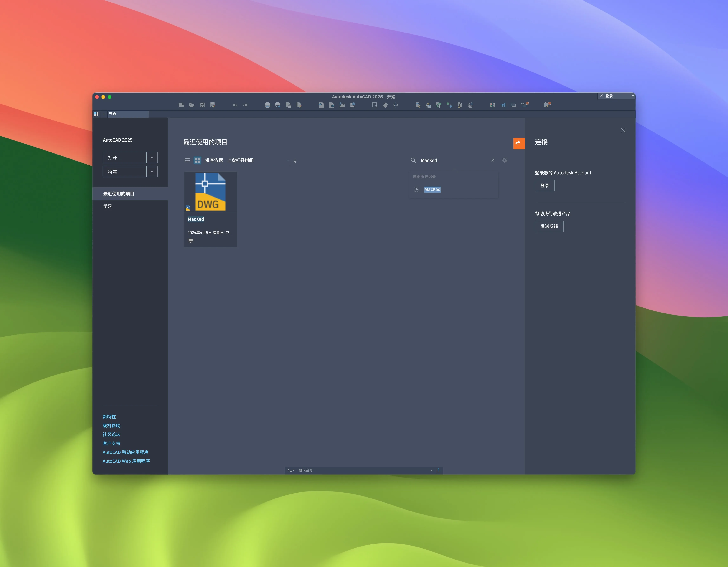This screenshot has width=728, height=567.
Task: Click the Plot printer icon
Action: pos(267,105)
